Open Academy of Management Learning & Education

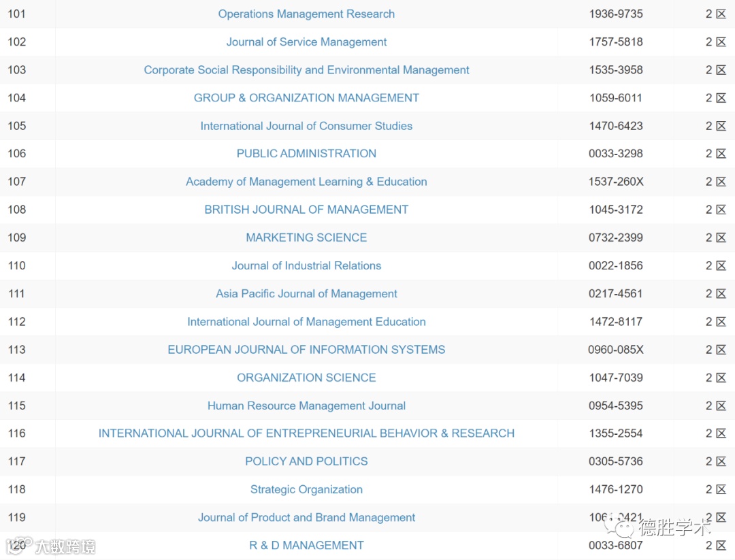[x=306, y=182]
